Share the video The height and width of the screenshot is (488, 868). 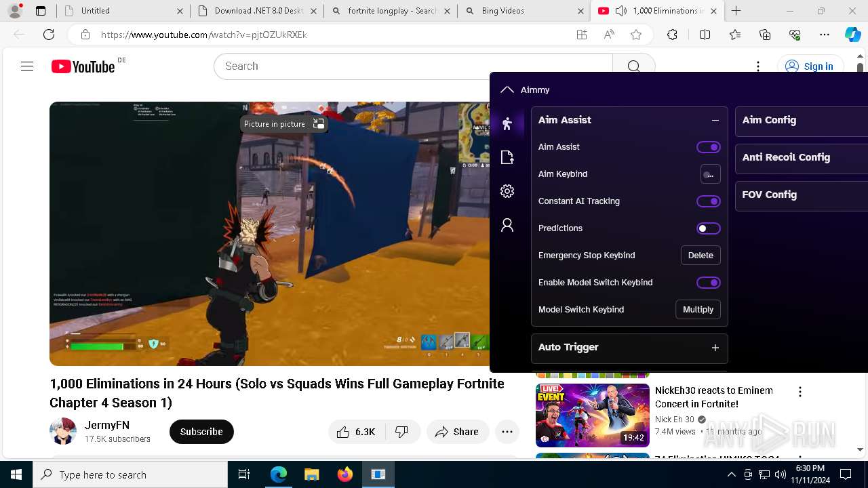click(x=457, y=432)
